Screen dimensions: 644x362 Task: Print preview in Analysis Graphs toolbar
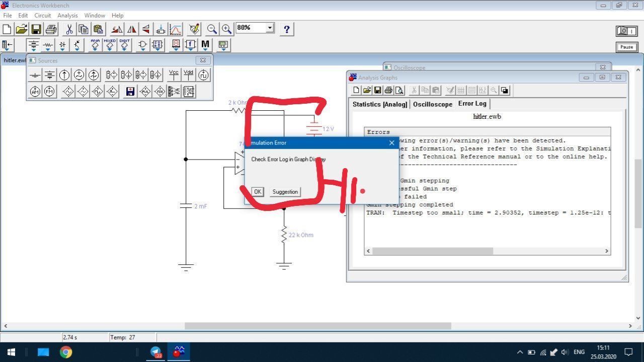coord(399,90)
